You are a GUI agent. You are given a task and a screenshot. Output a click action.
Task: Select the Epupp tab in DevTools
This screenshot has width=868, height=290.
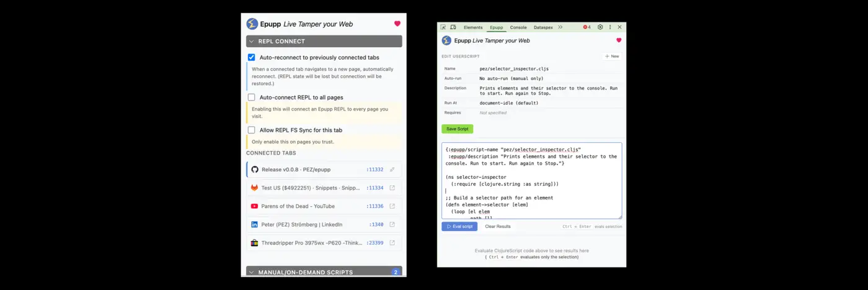pos(497,27)
